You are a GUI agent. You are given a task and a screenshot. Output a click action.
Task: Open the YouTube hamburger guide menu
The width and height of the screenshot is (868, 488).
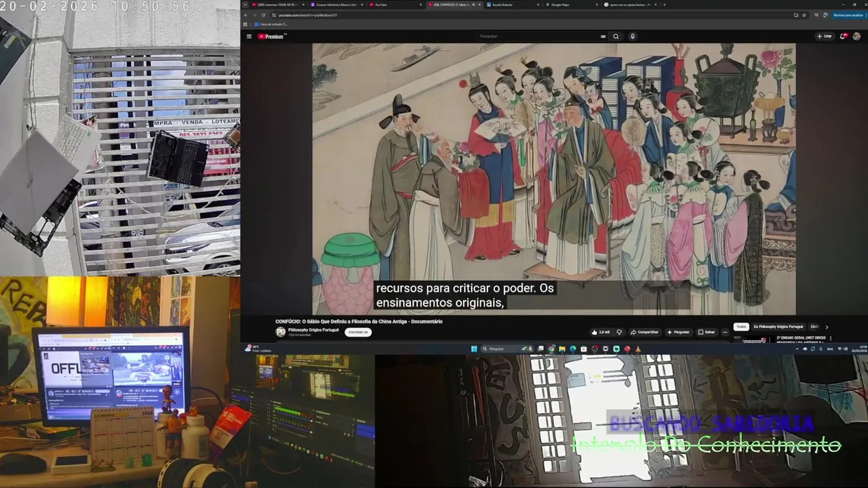[x=249, y=37]
